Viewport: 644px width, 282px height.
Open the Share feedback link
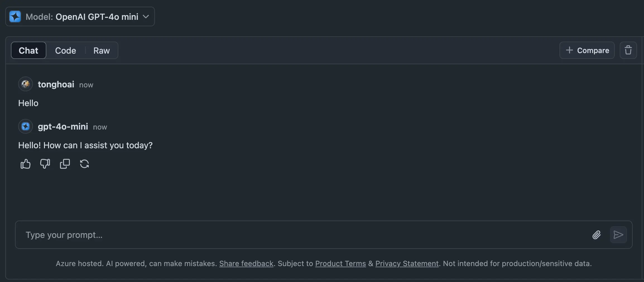[246, 264]
